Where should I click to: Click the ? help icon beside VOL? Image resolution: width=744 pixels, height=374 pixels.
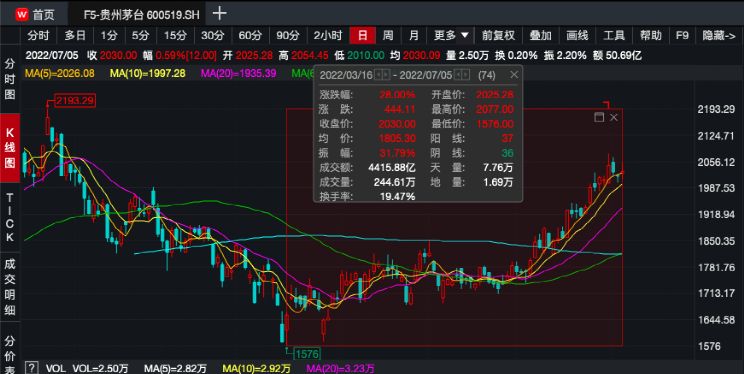[31, 368]
